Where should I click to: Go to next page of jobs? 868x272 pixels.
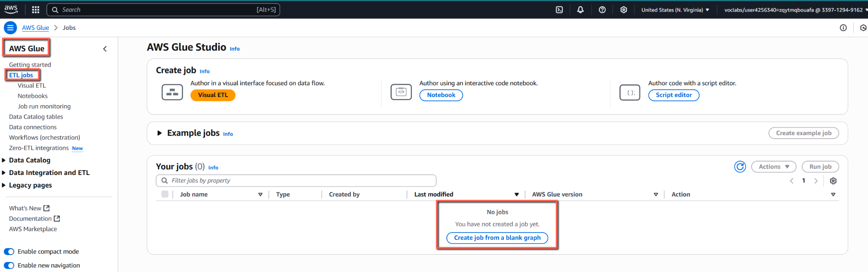point(816,181)
